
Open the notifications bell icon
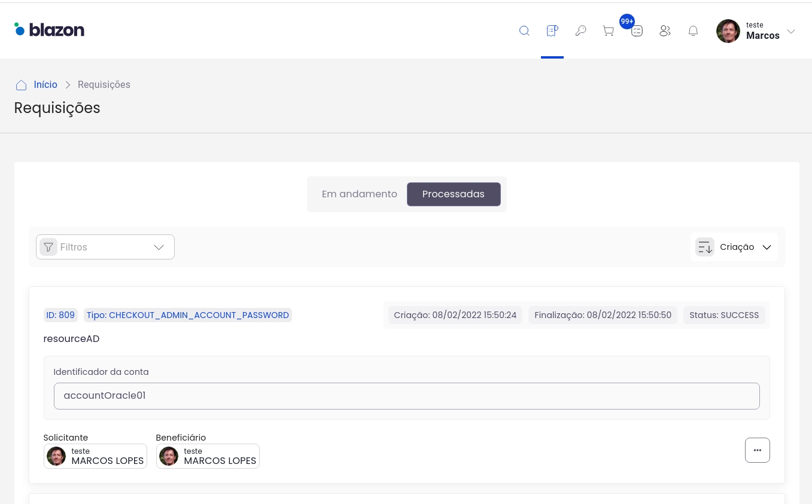pos(693,31)
